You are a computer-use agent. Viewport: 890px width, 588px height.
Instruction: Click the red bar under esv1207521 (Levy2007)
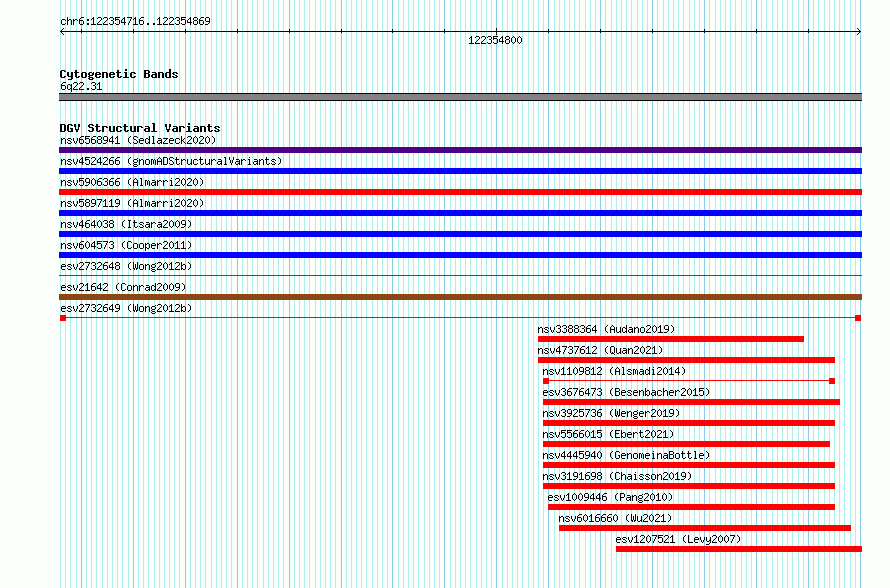tap(739, 549)
